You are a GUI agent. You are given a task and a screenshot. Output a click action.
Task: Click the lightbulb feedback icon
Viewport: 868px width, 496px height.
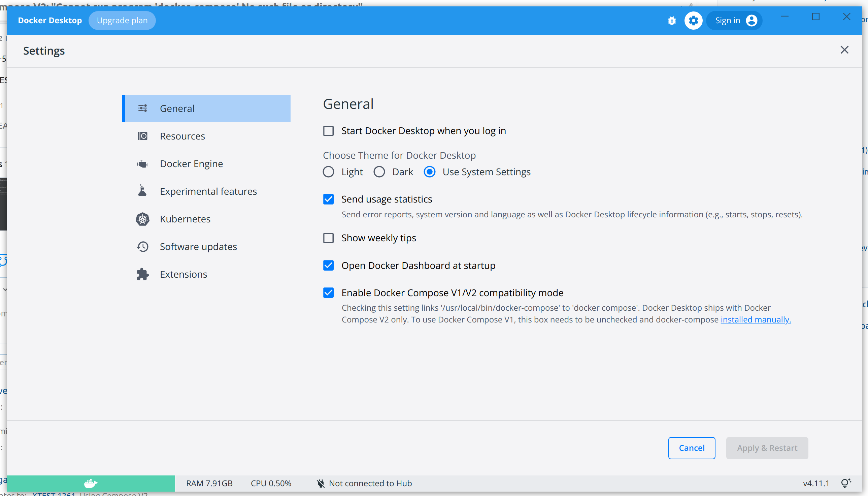click(845, 483)
